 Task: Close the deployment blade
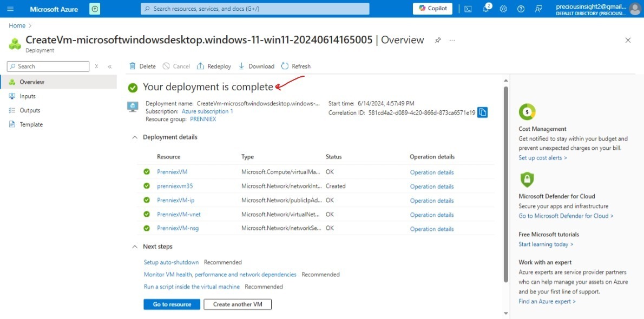628,40
